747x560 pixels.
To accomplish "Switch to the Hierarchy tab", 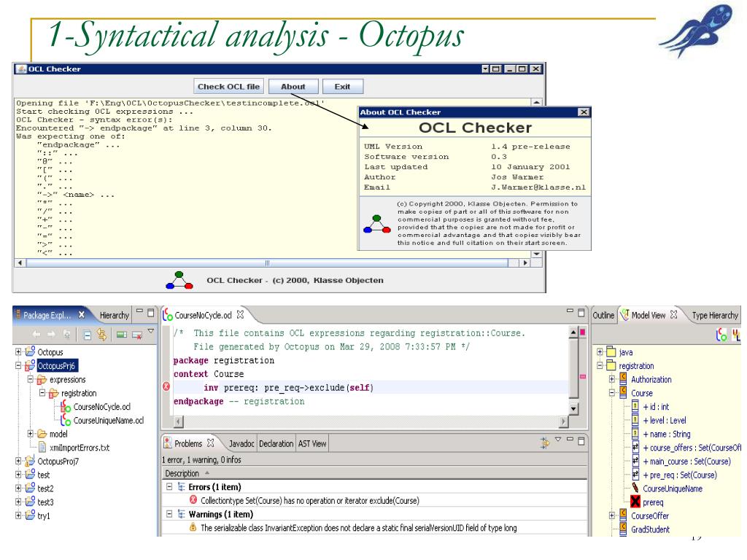I will click(x=115, y=315).
